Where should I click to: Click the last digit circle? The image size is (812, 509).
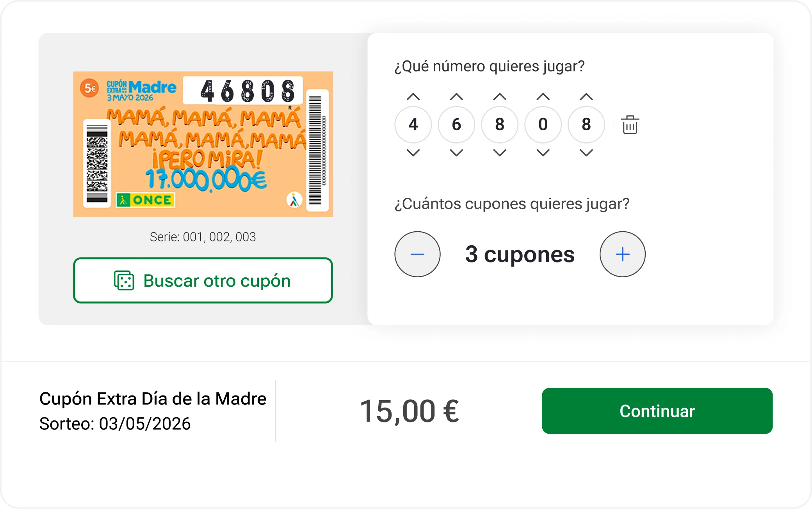point(586,125)
